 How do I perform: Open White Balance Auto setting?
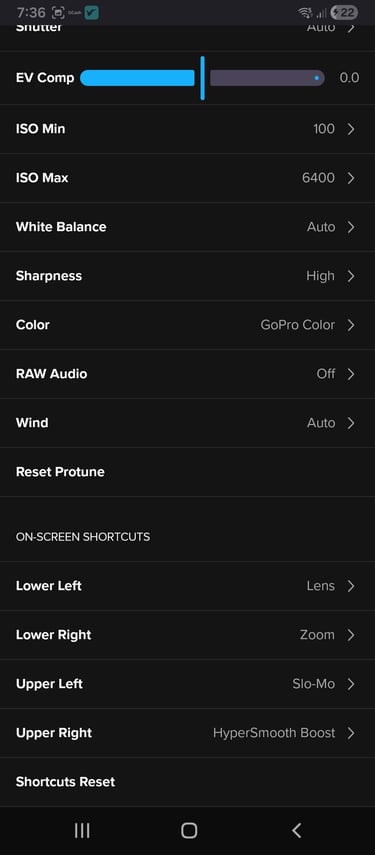(188, 227)
